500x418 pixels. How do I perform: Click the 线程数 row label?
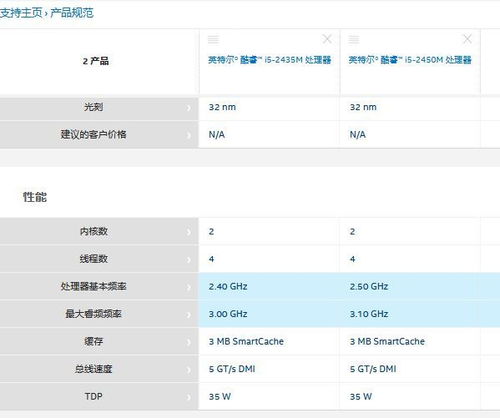93,259
